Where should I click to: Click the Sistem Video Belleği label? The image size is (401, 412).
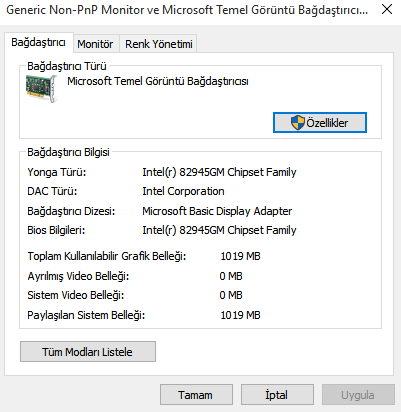(76, 295)
